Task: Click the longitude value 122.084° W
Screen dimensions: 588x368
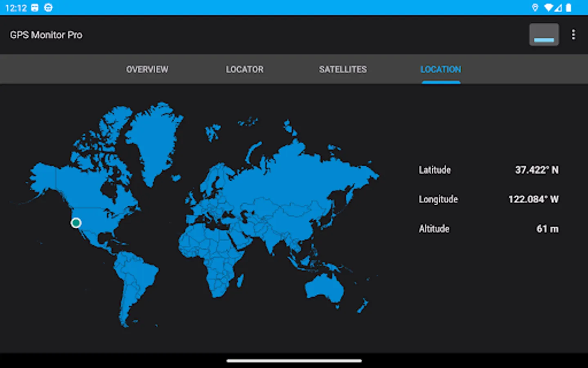Action: pos(533,200)
